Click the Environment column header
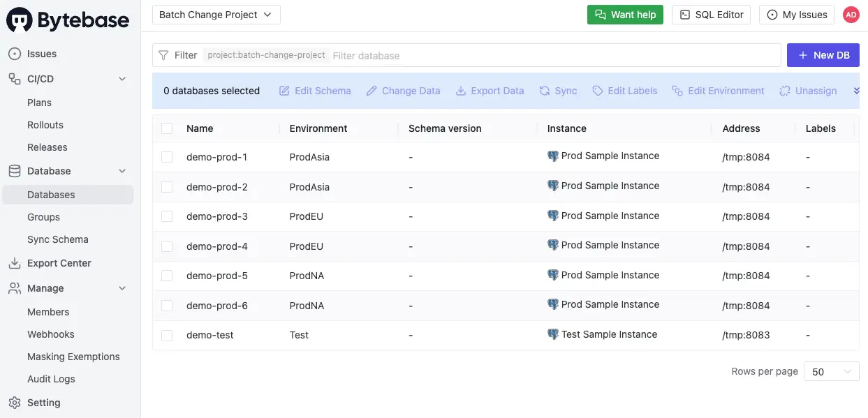The height and width of the screenshot is (418, 868). [x=318, y=128]
